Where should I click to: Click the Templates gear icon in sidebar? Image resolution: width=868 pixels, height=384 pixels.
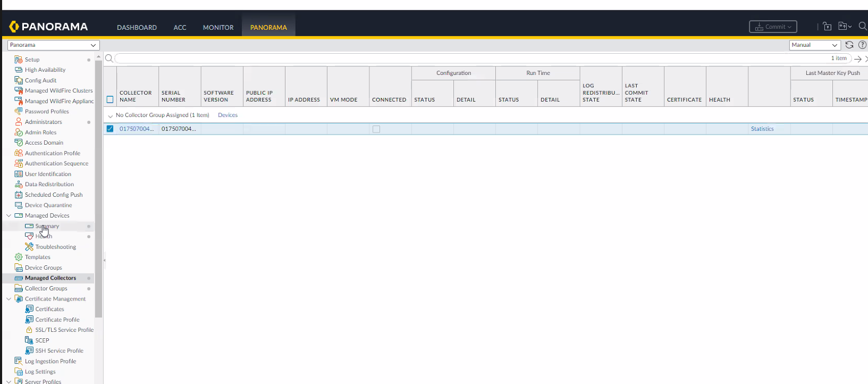point(19,257)
